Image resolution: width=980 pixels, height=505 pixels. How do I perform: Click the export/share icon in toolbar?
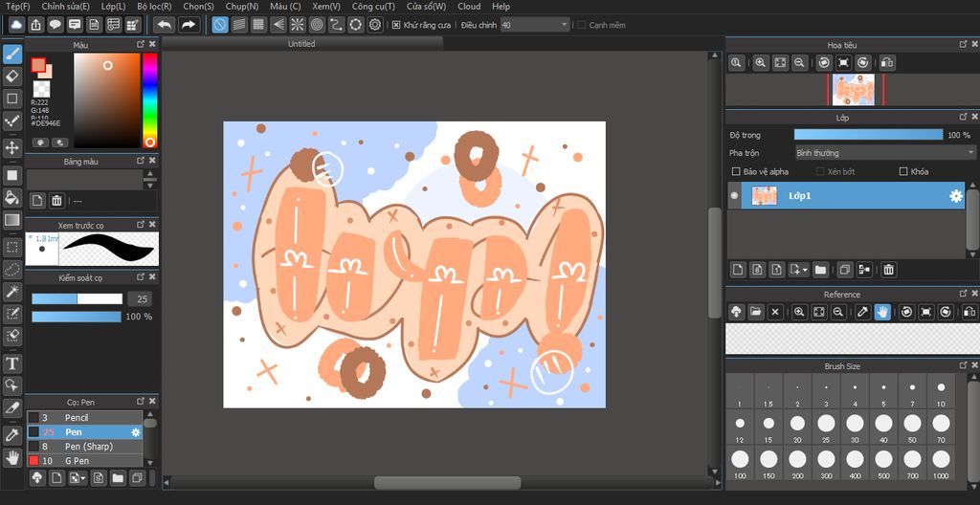pos(35,25)
